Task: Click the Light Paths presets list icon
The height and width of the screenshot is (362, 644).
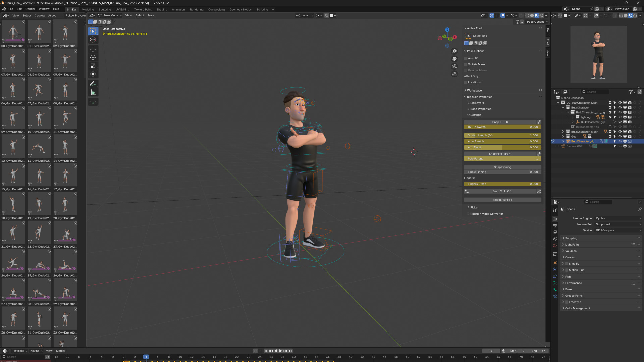Action: tap(633, 245)
